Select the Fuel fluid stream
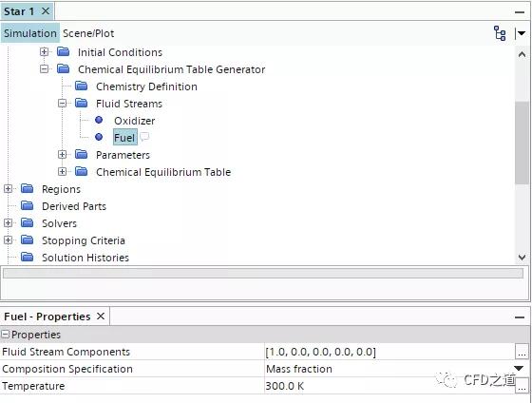532x403 pixels. tap(124, 138)
